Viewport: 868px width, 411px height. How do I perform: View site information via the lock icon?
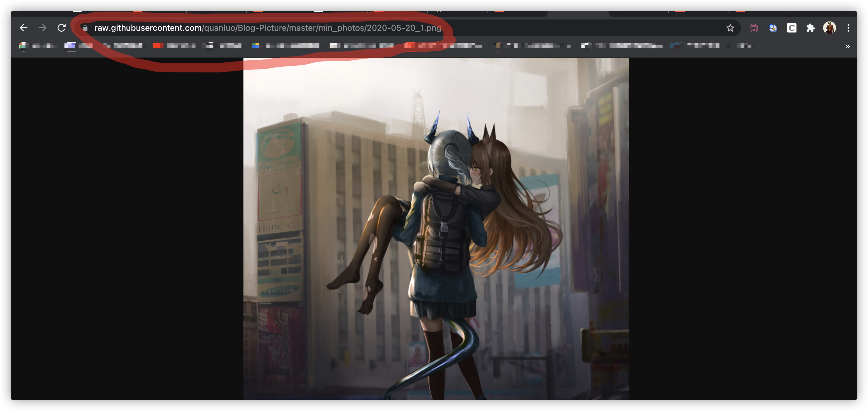click(x=85, y=28)
